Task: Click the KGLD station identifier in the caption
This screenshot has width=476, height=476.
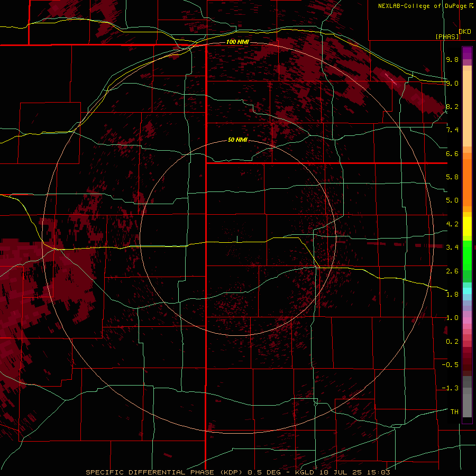Action: pos(305,472)
